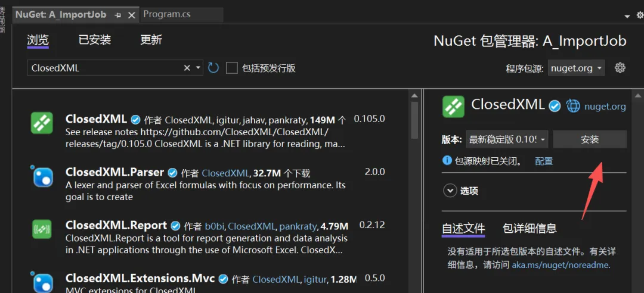Switch to the 已安装 tab
The image size is (644, 293).
(x=95, y=40)
